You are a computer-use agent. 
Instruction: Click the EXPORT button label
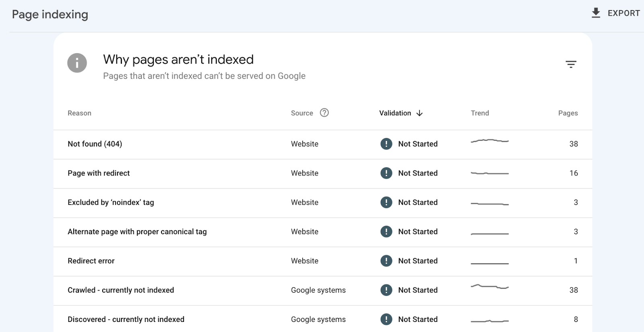point(623,13)
